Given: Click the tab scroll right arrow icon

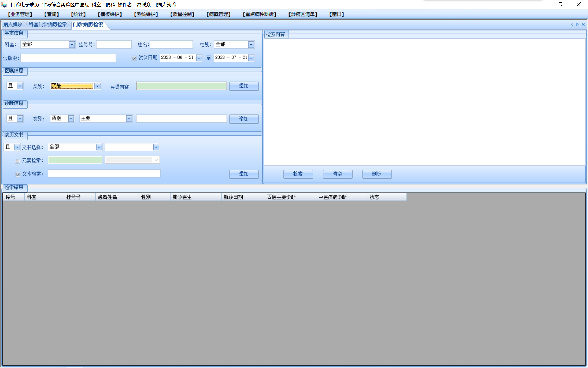Looking at the screenshot, I should point(577,24).
